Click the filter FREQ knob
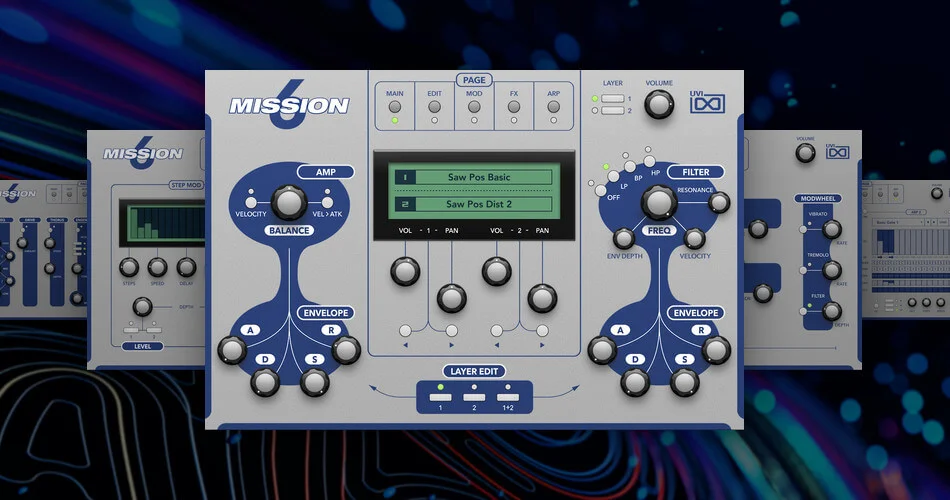950x500 pixels. [x=659, y=202]
